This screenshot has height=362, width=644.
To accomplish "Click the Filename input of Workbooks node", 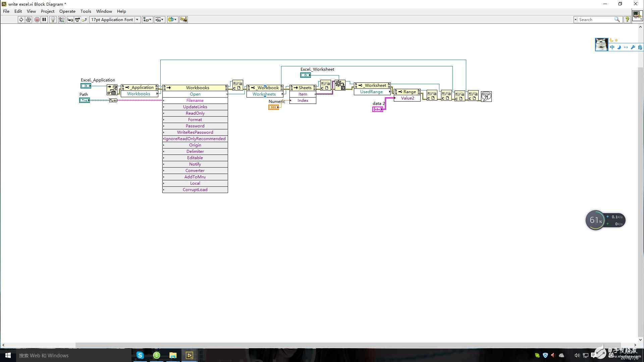I will pos(195,101).
